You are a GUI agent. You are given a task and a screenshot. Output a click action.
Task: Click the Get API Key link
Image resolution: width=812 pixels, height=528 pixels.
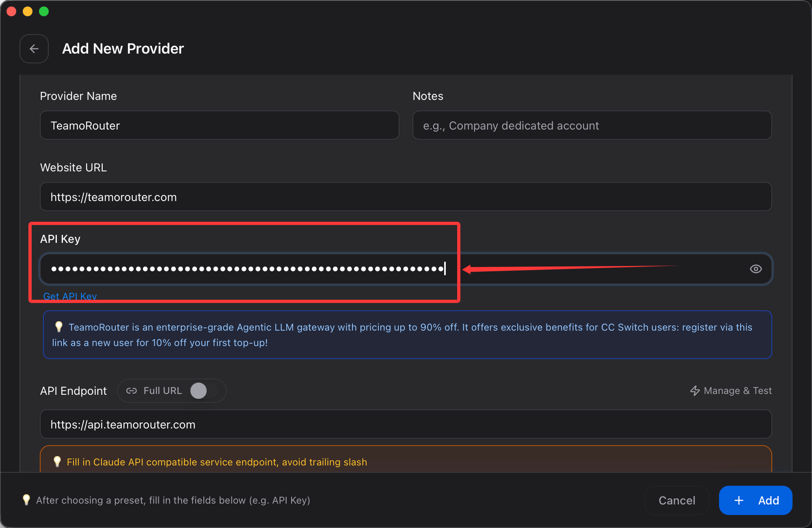pyautogui.click(x=70, y=296)
